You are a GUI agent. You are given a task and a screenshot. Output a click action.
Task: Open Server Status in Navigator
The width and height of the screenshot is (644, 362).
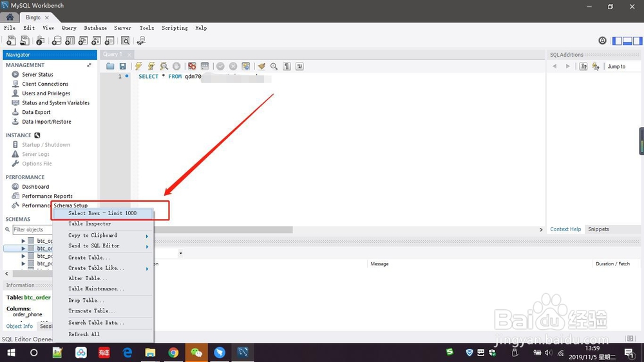(37, 74)
